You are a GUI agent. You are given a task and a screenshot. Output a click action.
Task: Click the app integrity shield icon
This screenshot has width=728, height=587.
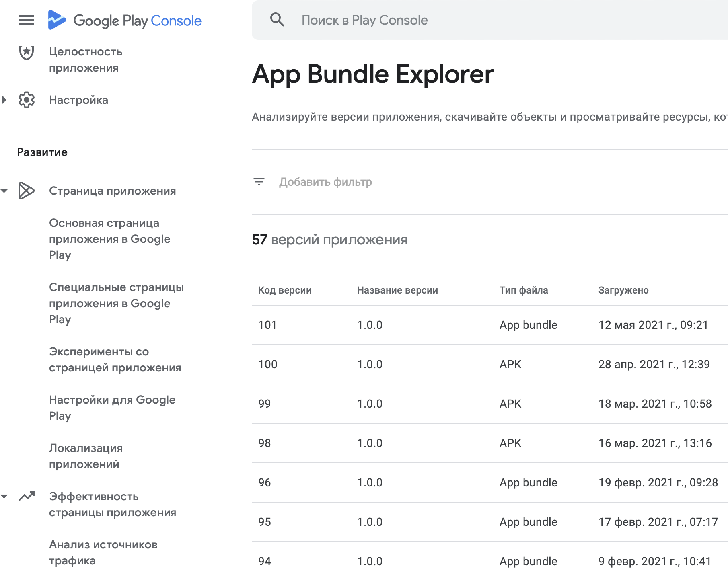[27, 52]
